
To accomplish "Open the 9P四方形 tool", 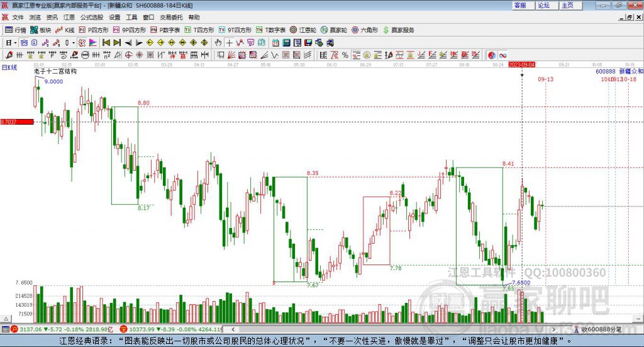I will pyautogui.click(x=130, y=30).
